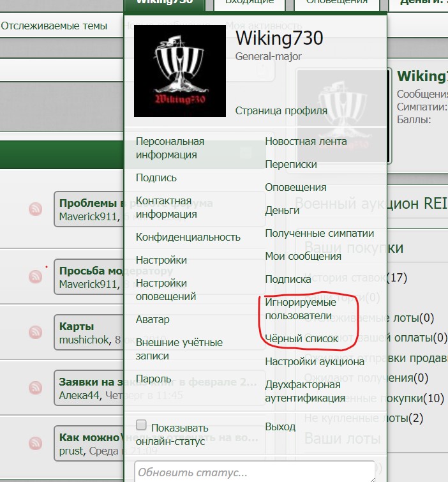Click the Обновить статус input field
448x482 pixels.
(255, 472)
